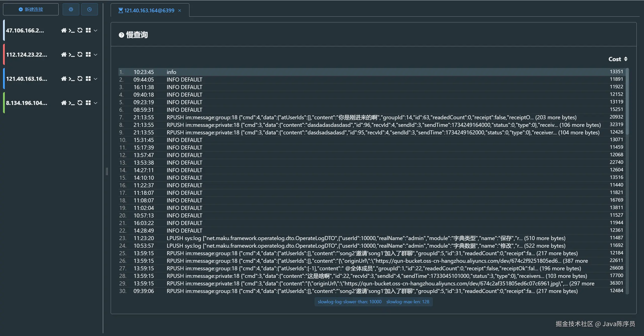Image resolution: width=644 pixels, height=336 pixels.
Task: Open grid menu for connection 8.134.196.104
Action: click(x=88, y=103)
